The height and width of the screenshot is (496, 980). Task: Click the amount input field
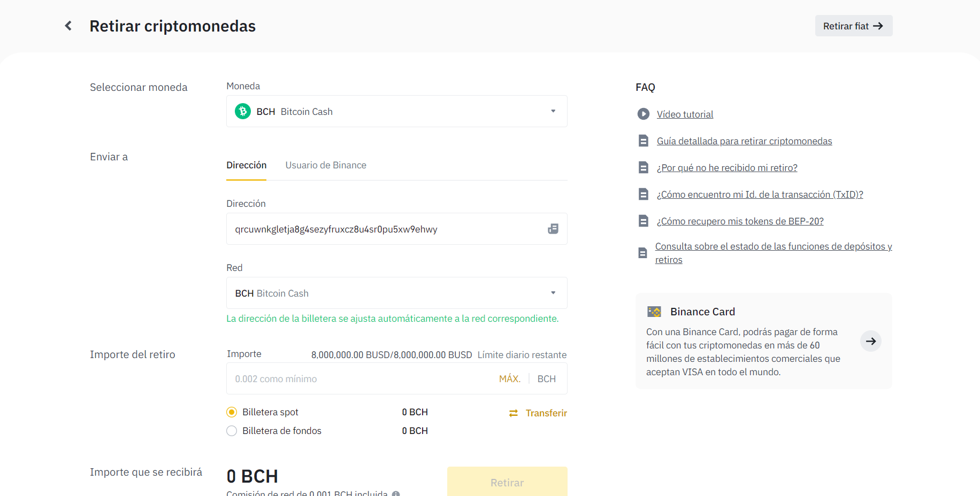(x=396, y=378)
